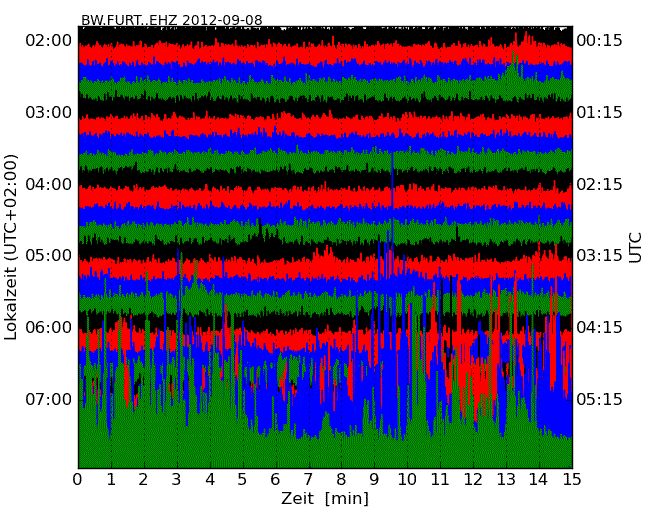The image size is (650, 520).
Task: Click the x-axis tick label 15
Action: pos(572,480)
